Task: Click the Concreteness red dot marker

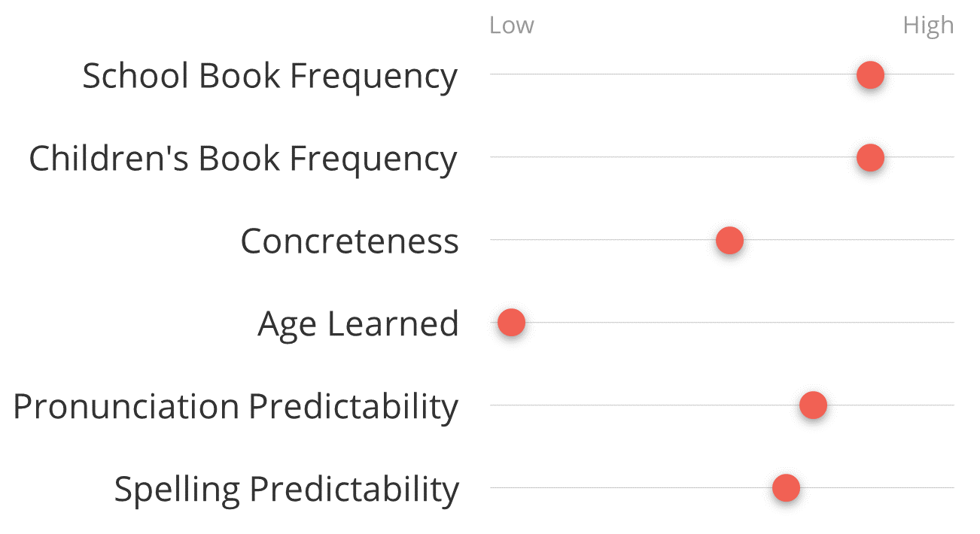Action: click(x=729, y=241)
